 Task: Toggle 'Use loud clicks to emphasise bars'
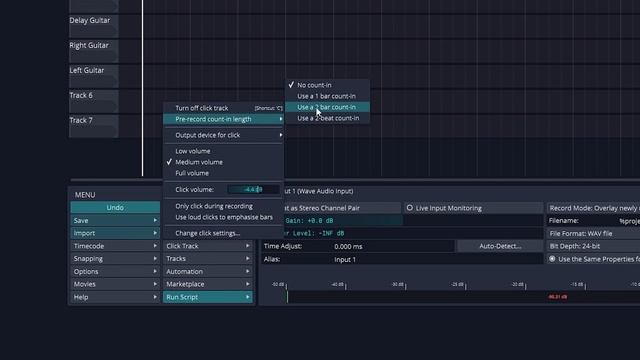223,217
